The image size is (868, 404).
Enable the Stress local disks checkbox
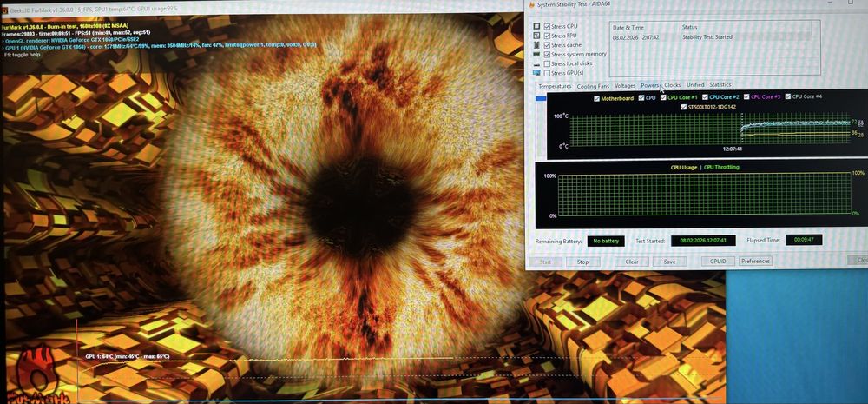click(547, 63)
